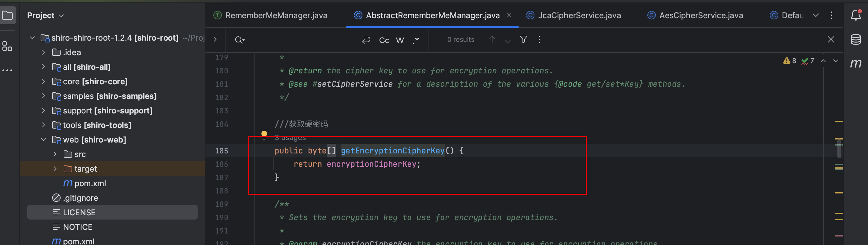This screenshot has height=245, width=868.
Task: Click the getEncryptionCipherKey method name
Action: 392,151
